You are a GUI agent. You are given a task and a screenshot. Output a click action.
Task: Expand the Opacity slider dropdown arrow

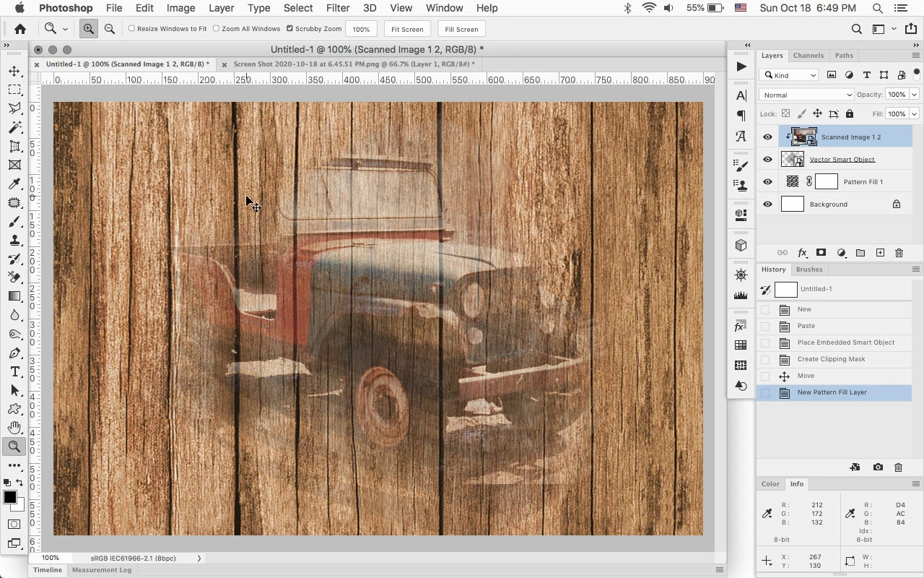click(x=914, y=95)
